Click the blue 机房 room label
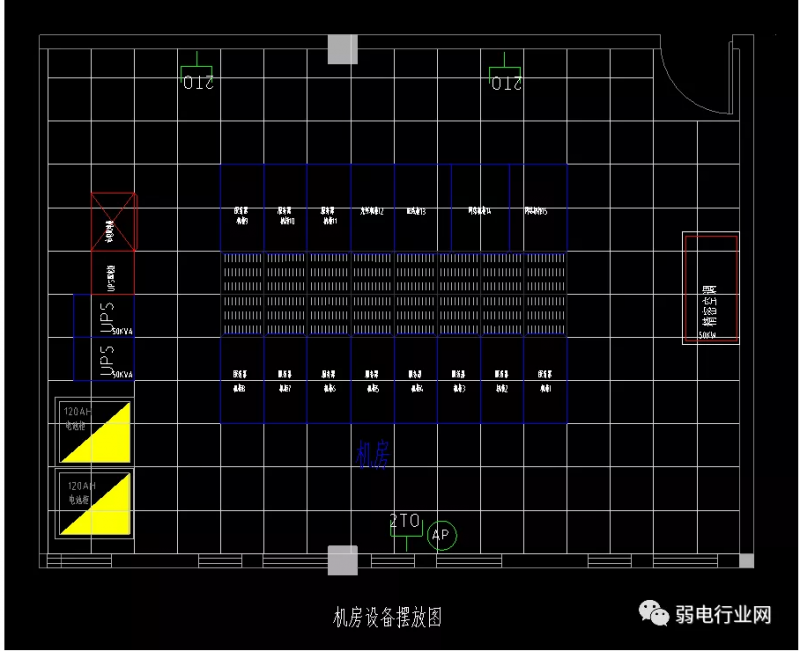The height and width of the screenshot is (651, 800). [x=374, y=455]
